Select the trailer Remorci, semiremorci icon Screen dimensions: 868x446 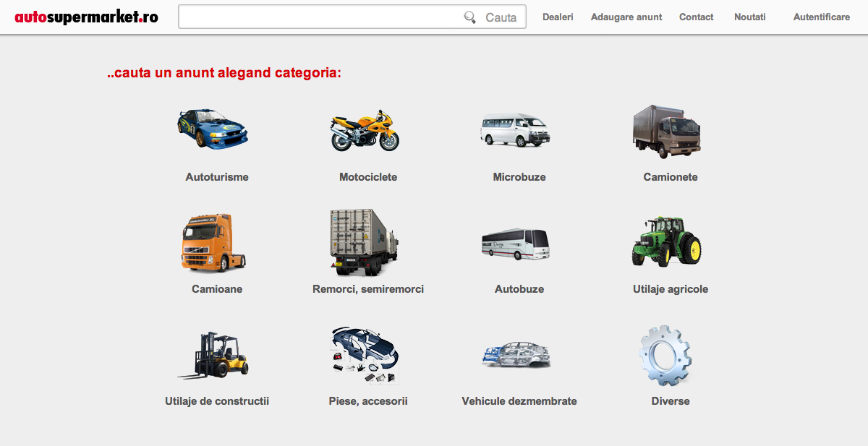[364, 242]
